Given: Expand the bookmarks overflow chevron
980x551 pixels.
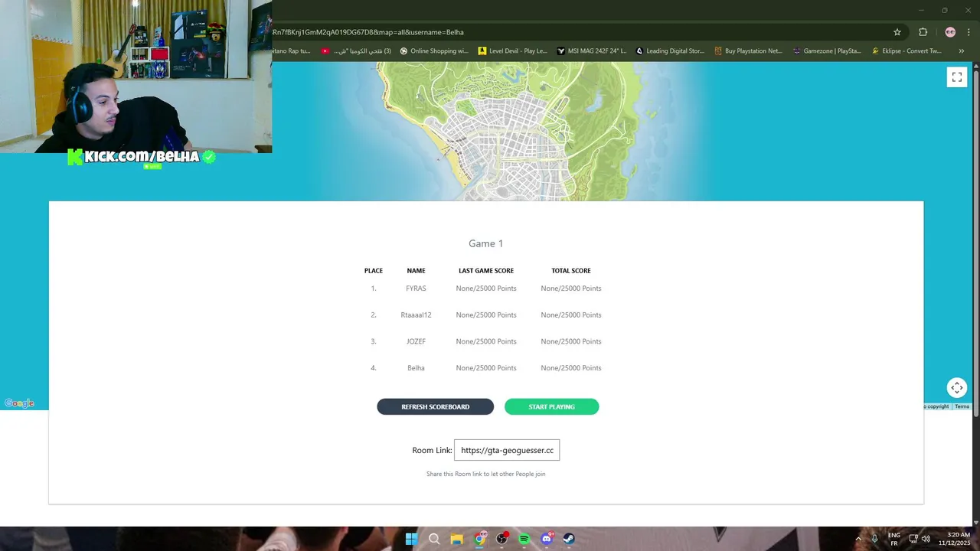Looking at the screenshot, I should [961, 51].
